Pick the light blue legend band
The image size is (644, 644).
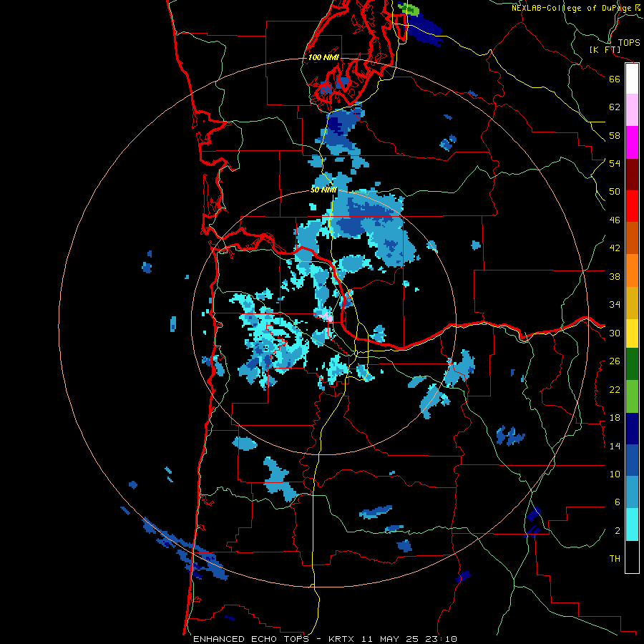click(632, 492)
